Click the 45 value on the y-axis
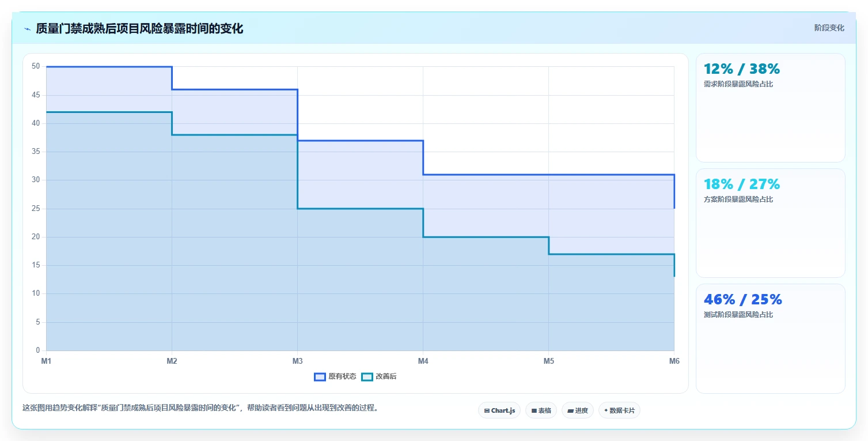This screenshot has height=441, width=868. 36,95
